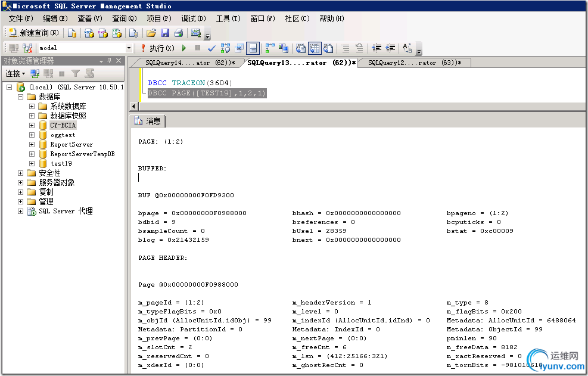Start an Analysis Services MDX query
588x376 pixels.
tap(89, 33)
